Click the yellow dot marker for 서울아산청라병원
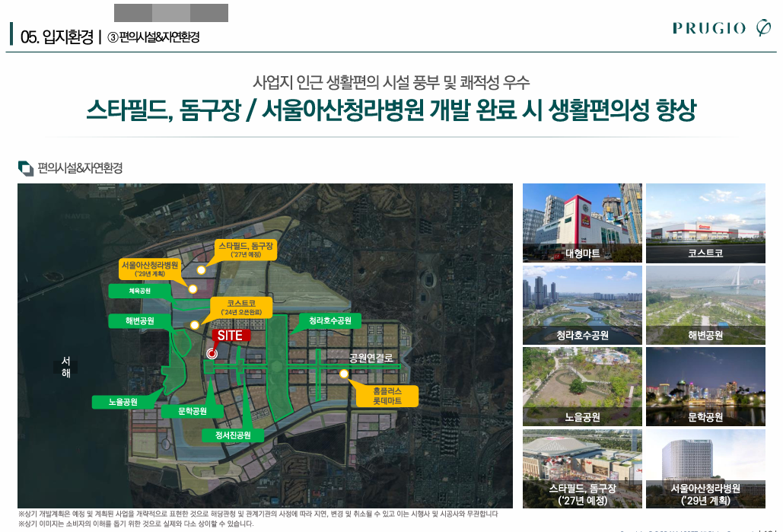This screenshot has width=783, height=532. coord(193,288)
